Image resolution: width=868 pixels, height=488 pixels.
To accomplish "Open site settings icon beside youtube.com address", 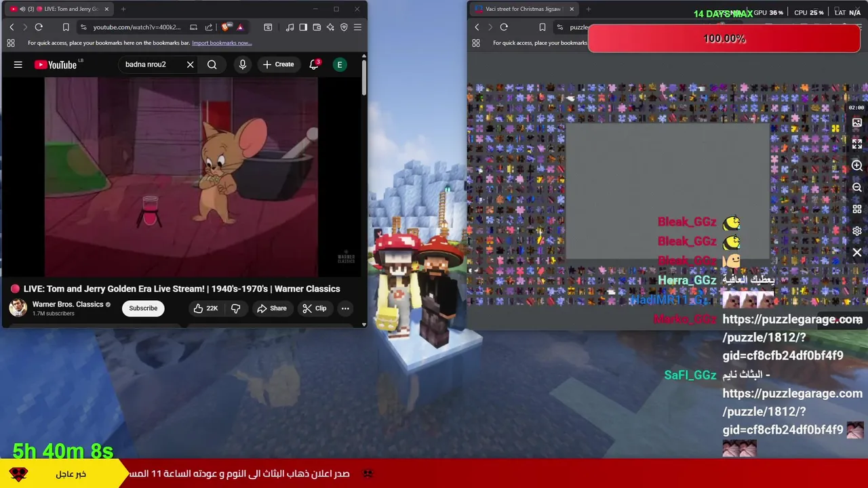I will (83, 27).
